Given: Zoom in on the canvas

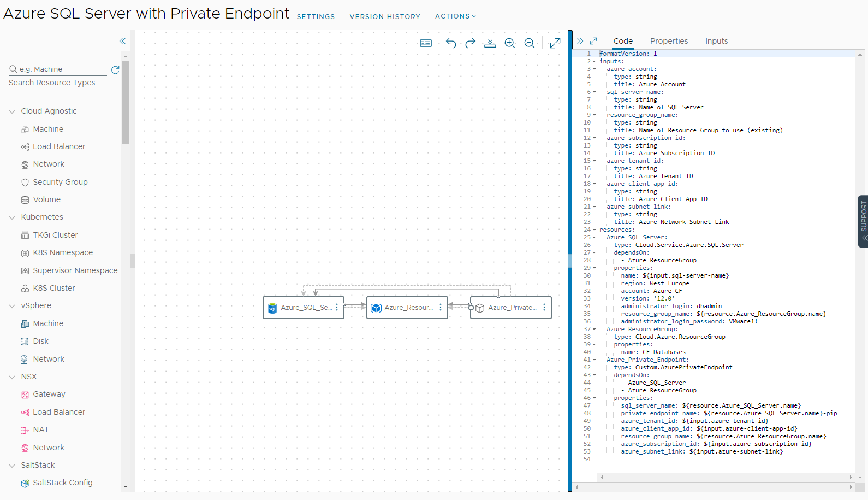Looking at the screenshot, I should (510, 43).
